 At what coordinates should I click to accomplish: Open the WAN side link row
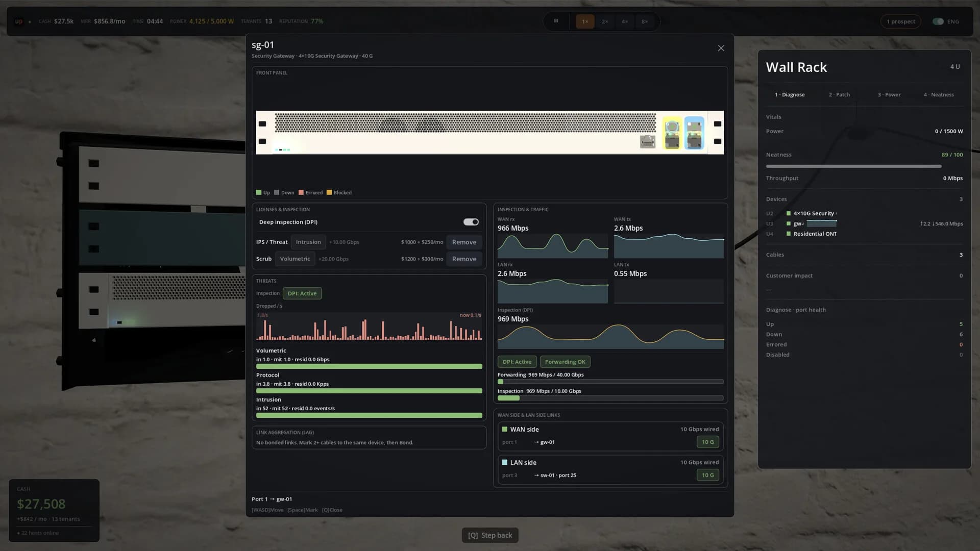coord(610,436)
